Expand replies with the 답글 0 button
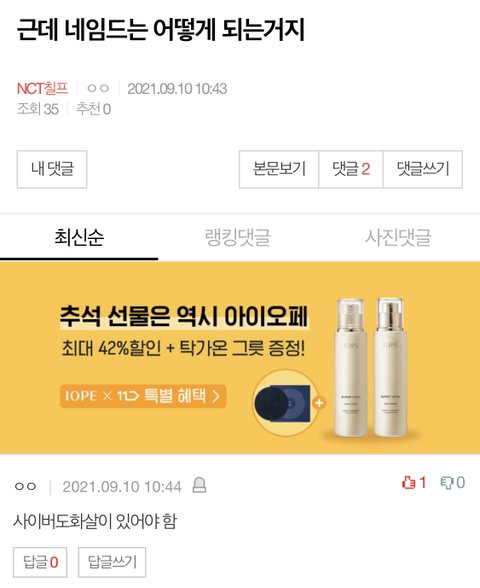Image resolution: width=480 pixels, height=588 pixels. 40,562
